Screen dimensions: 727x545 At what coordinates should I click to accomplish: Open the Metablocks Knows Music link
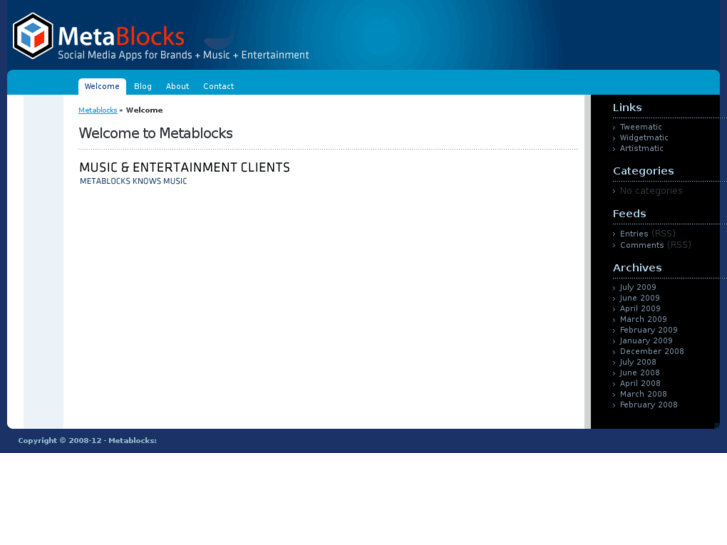coord(134,181)
